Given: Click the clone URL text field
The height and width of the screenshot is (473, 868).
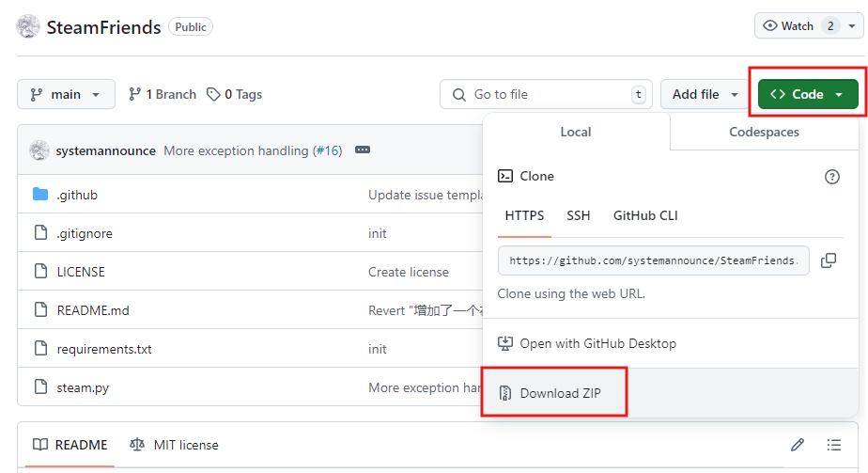Looking at the screenshot, I should [x=653, y=260].
